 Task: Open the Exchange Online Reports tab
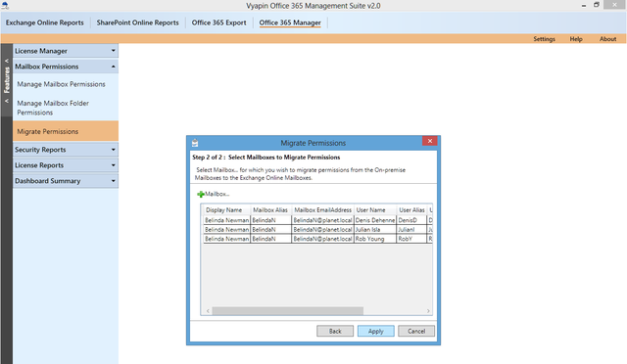tap(45, 23)
